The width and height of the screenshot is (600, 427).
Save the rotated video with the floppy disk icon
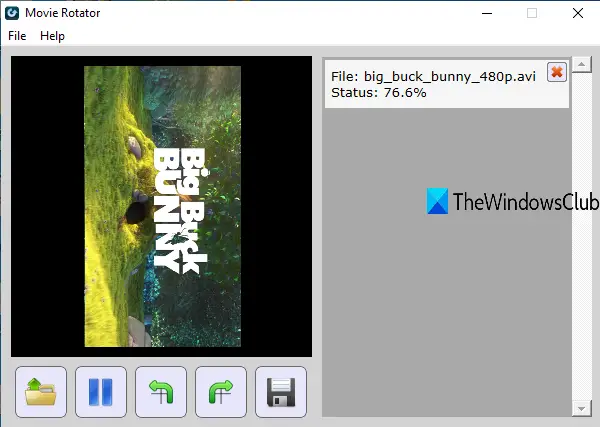click(x=281, y=392)
